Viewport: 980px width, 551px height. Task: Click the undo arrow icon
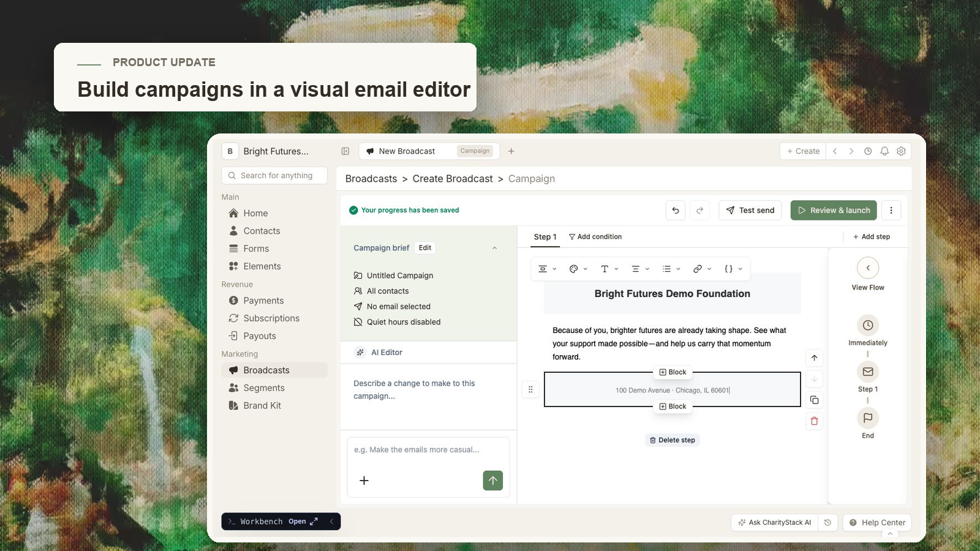(x=676, y=210)
